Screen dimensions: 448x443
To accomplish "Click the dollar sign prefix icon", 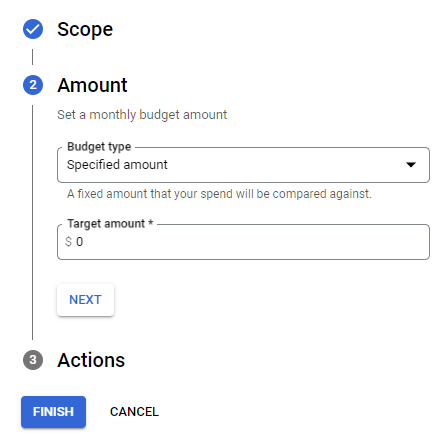I will tap(68, 241).
